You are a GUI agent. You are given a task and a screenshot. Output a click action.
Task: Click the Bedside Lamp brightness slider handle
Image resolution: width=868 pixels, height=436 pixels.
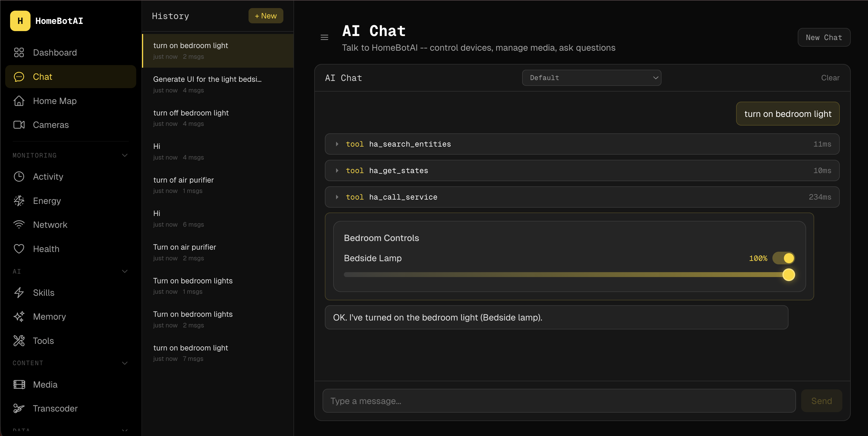pyautogui.click(x=789, y=275)
